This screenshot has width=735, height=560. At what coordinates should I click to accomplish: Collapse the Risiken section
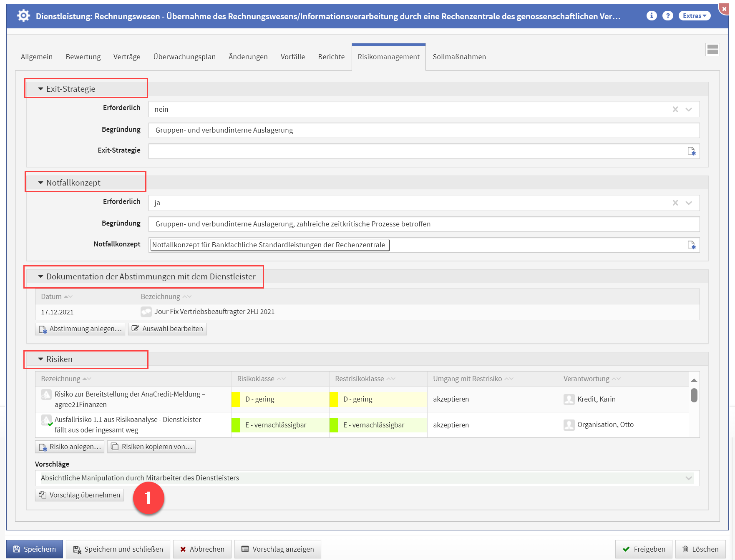(x=40, y=359)
